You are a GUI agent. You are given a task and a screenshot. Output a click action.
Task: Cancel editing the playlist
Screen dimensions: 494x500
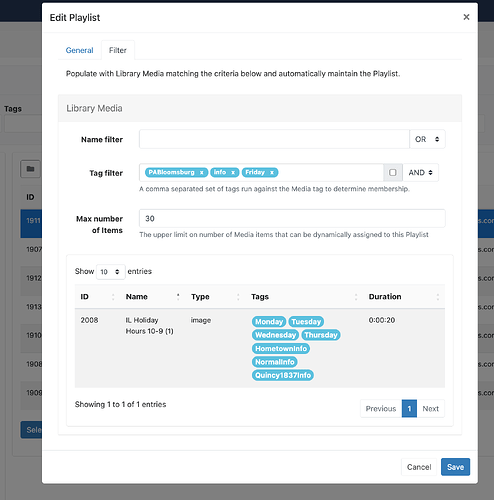419,467
